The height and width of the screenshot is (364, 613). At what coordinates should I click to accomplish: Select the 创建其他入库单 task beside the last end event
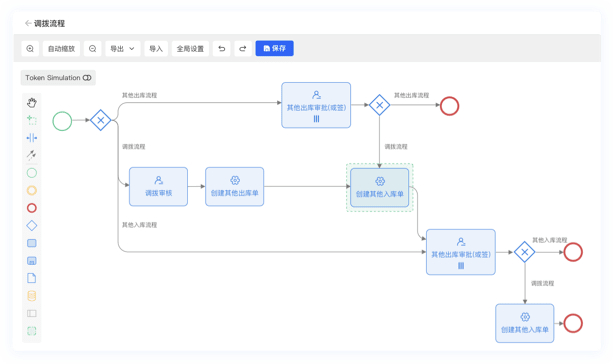pos(525,323)
